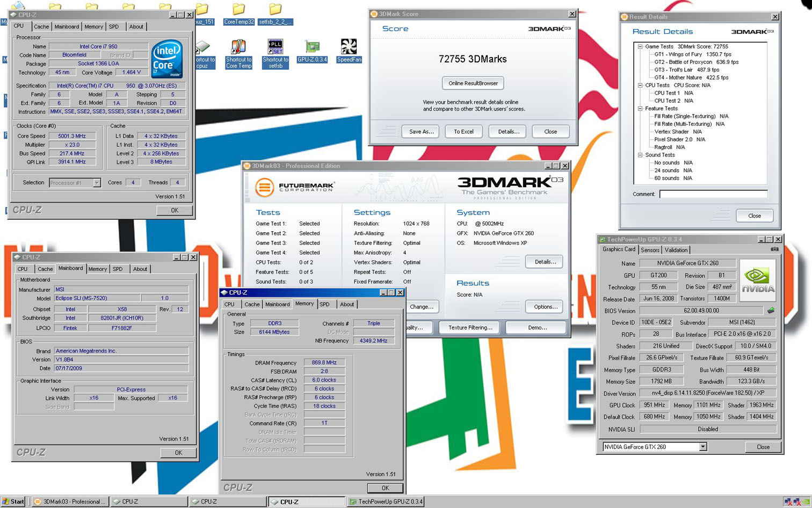The width and height of the screenshot is (812, 508).
Task: Click OK in the CPU-Z Memory window
Action: point(385,488)
